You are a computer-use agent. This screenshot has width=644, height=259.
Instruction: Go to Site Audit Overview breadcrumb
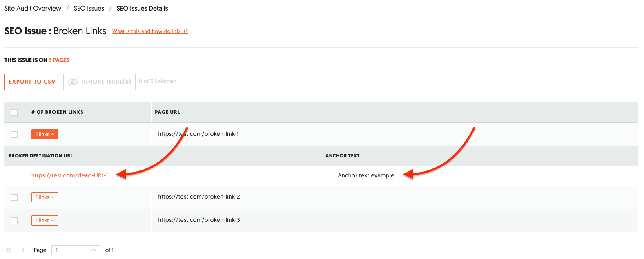33,9
